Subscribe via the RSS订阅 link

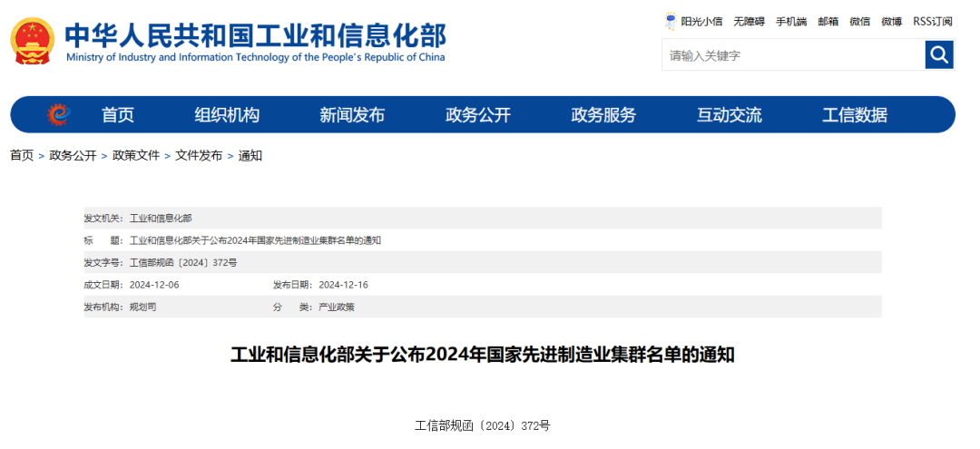point(933,21)
